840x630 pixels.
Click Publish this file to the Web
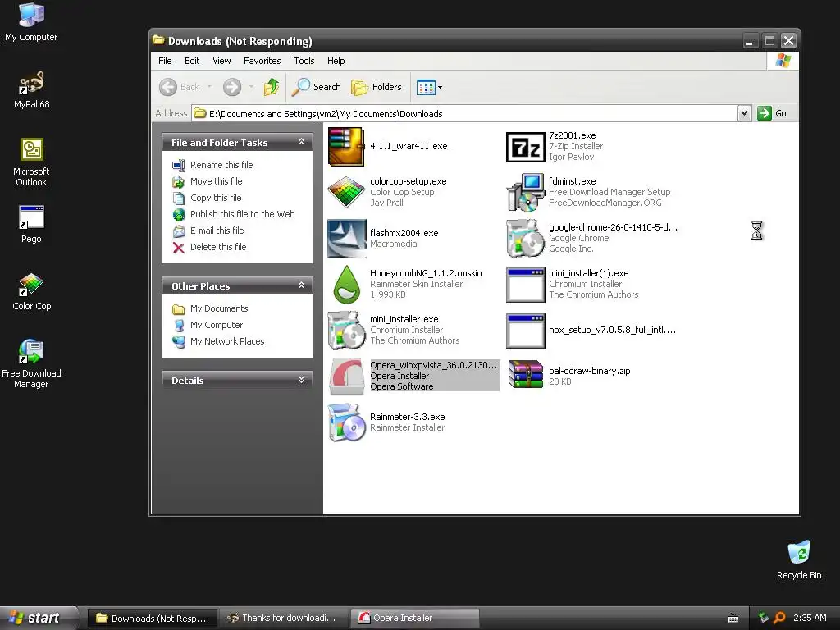242,214
